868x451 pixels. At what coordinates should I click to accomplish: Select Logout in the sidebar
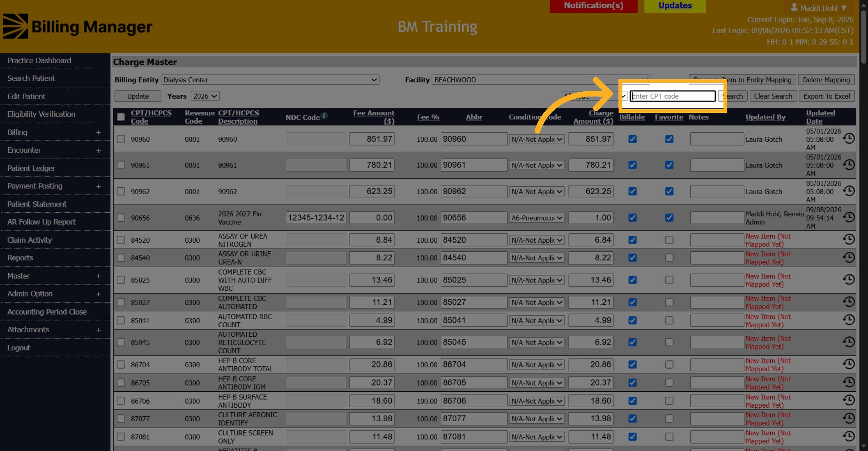pos(18,348)
